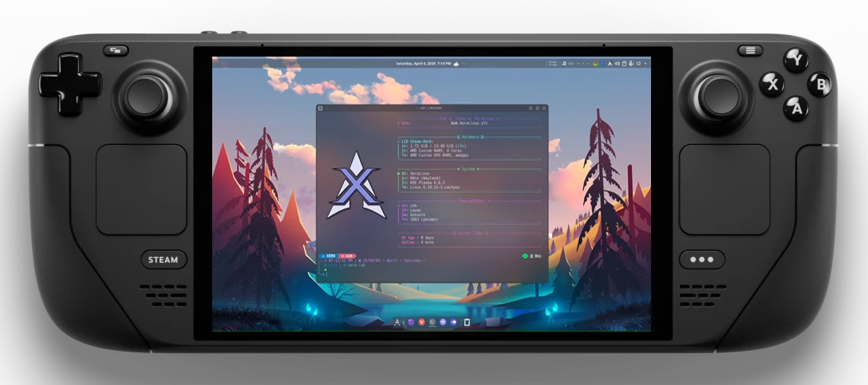868x385 pixels.
Task: Open the XeroLinux launcher icon in the dock
Action: 397,322
